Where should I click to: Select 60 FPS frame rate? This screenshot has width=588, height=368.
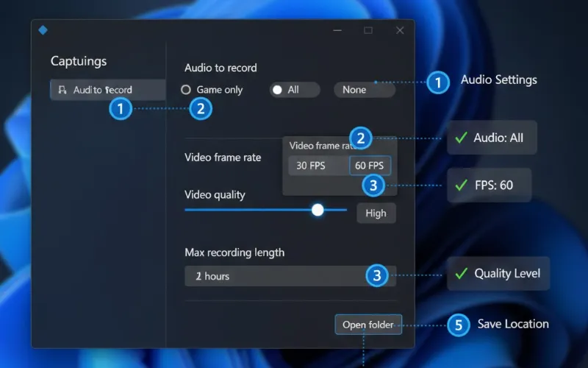pyautogui.click(x=370, y=166)
